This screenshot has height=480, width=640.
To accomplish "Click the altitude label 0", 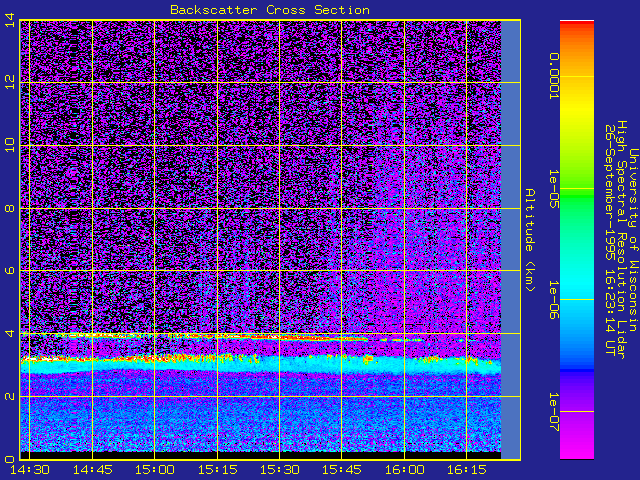I will [10, 459].
